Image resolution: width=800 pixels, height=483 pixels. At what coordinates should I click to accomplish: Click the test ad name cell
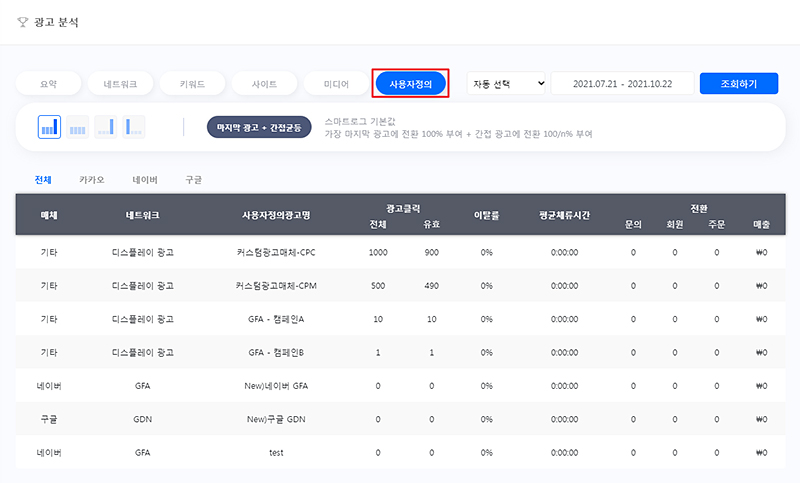pos(276,453)
